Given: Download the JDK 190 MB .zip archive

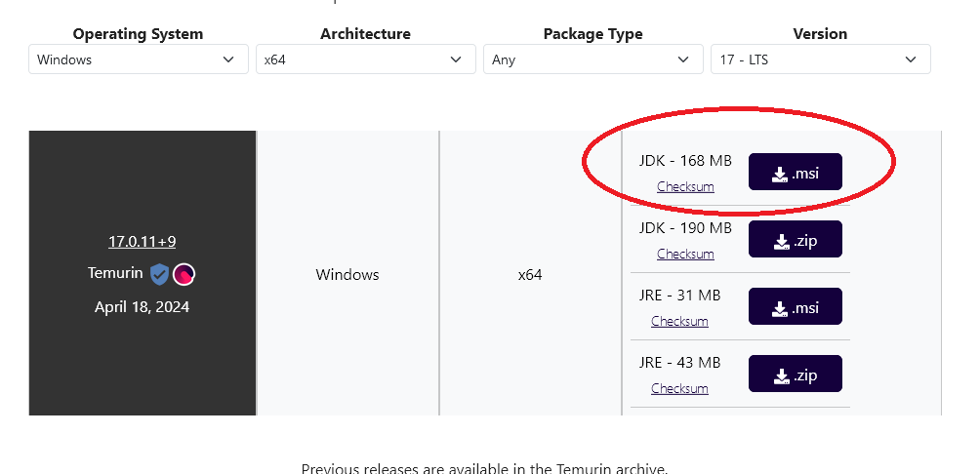Looking at the screenshot, I should (x=795, y=239).
